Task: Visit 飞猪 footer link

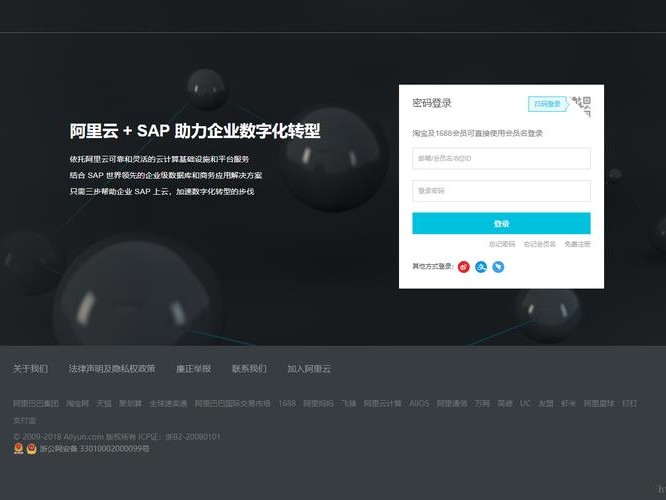Action: pos(349,404)
